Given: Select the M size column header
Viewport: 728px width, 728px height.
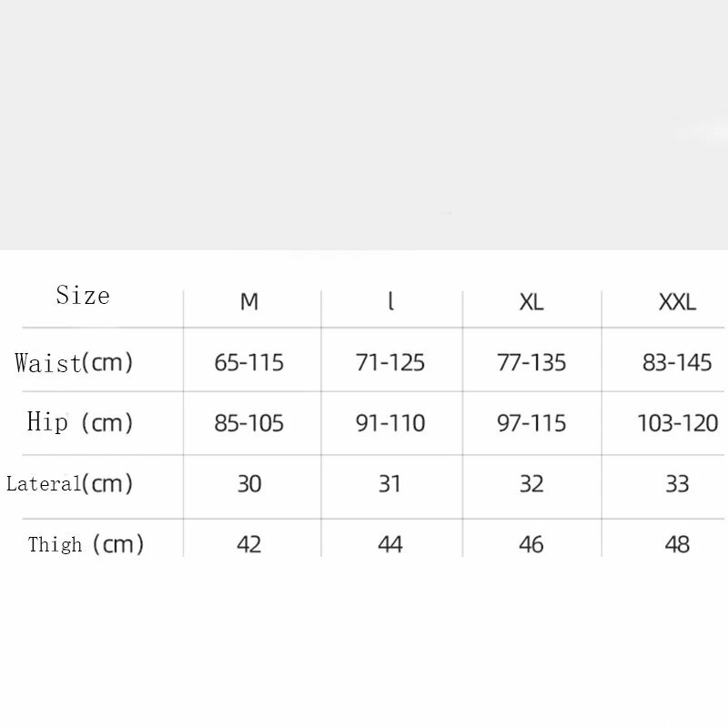Looking at the screenshot, I should pyautogui.click(x=249, y=302).
